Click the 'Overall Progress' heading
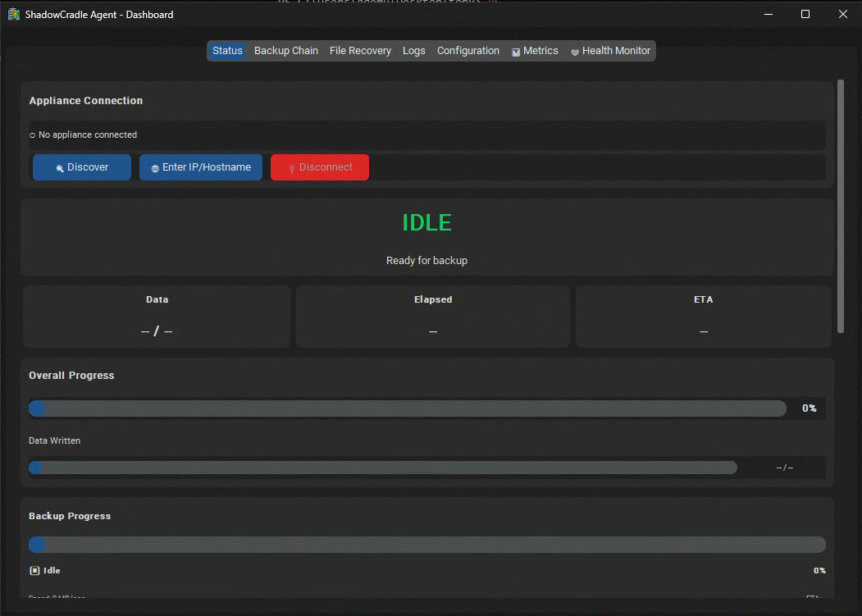This screenshot has width=862, height=616. [x=71, y=375]
